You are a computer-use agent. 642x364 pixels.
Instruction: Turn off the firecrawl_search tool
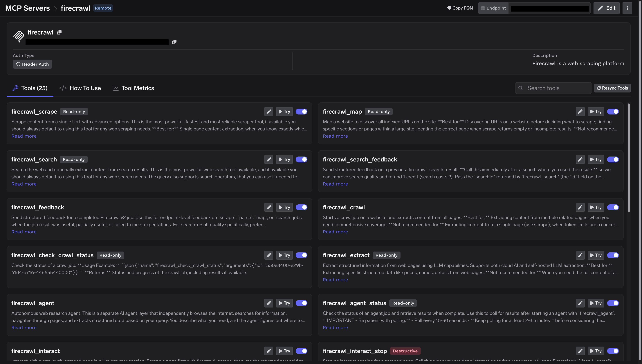(302, 159)
